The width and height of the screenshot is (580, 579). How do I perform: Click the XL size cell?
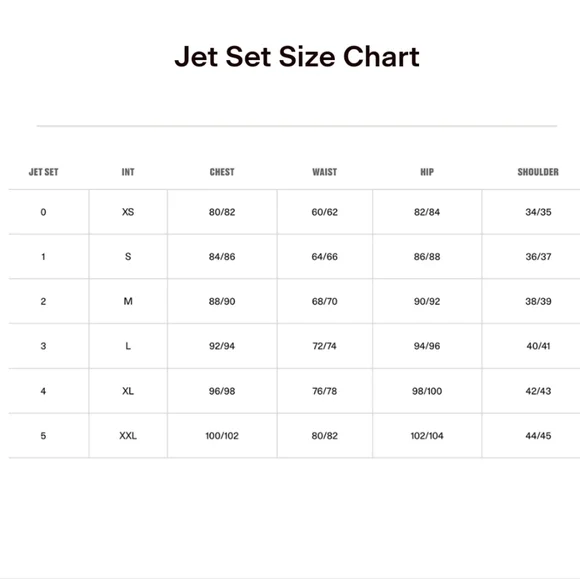[128, 391]
